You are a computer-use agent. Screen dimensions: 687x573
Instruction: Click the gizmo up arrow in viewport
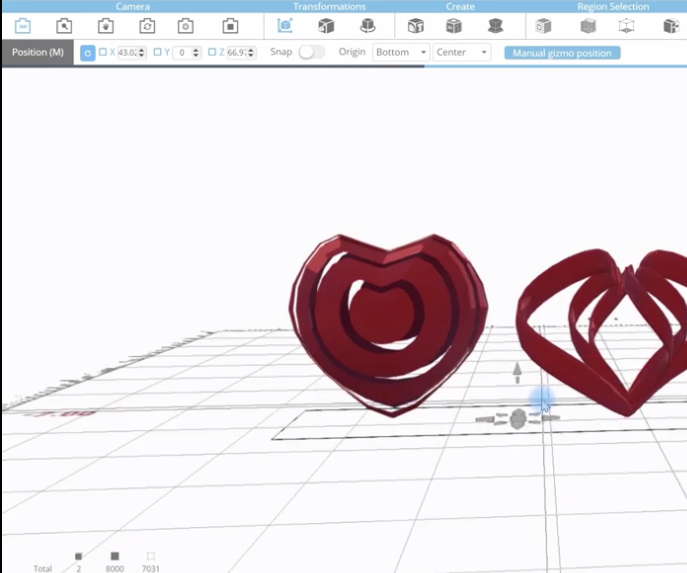pos(517,373)
